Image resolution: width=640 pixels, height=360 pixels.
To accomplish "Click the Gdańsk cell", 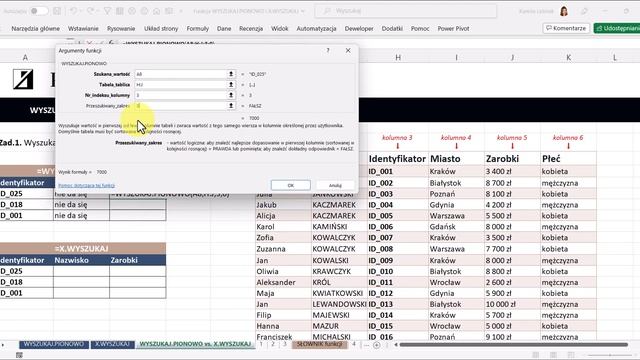I will coord(456,227).
